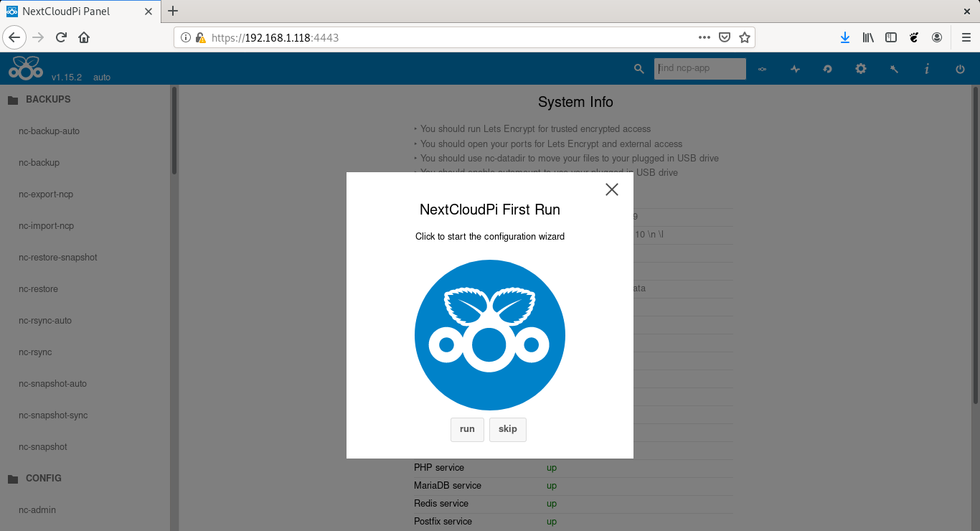Click the main page vertical scrollbar
The width and height of the screenshot is (980, 531).
click(x=975, y=244)
